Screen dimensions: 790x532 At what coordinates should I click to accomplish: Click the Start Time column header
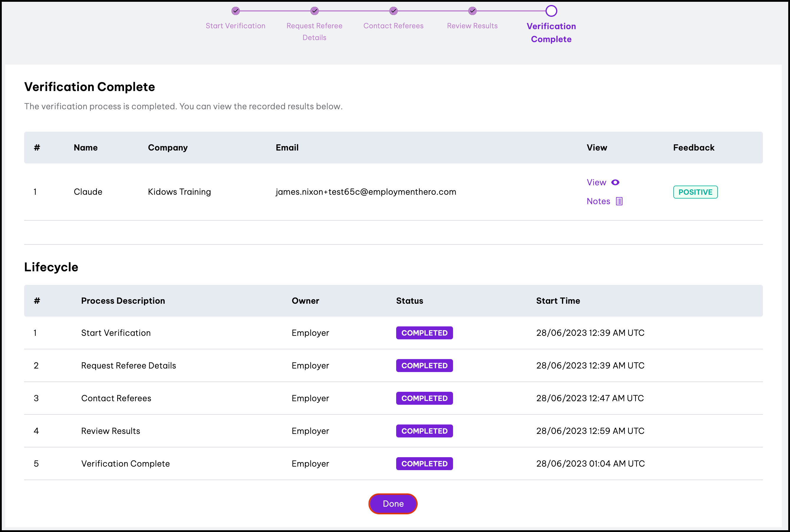tap(558, 301)
